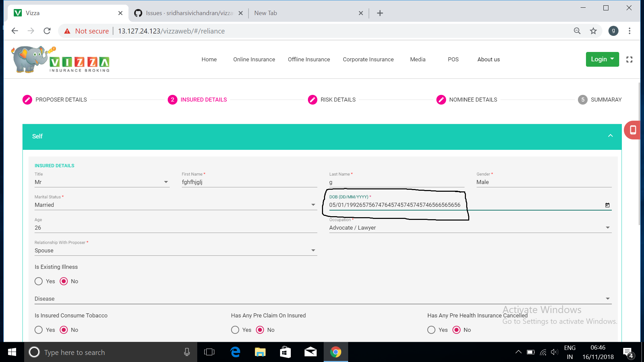
Task: Click the taskbar clock showing 06:46
Action: click(598, 352)
